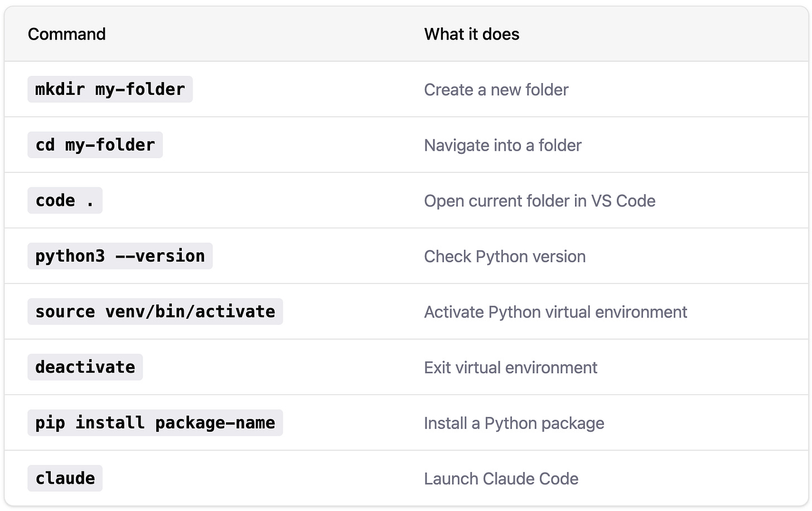Click the 'Install a Python package' description

tap(514, 423)
